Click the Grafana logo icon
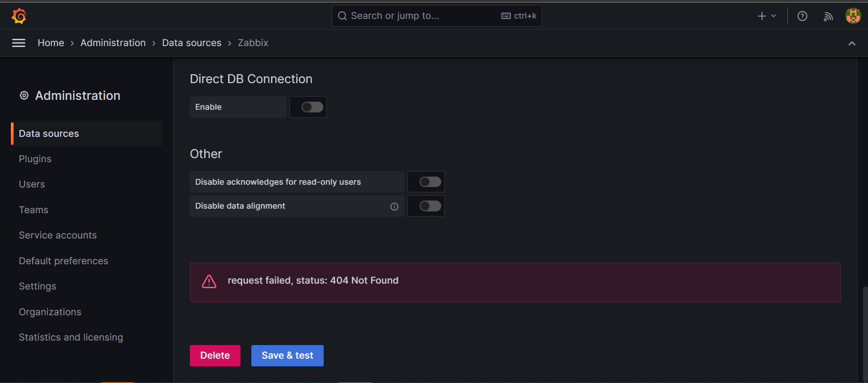The image size is (868, 383). 19,16
